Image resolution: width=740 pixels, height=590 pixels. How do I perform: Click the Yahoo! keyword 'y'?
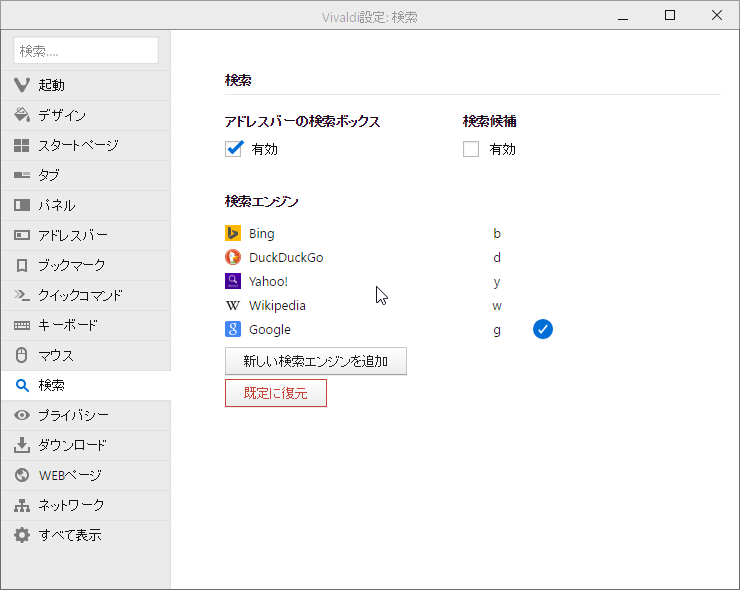(x=496, y=282)
